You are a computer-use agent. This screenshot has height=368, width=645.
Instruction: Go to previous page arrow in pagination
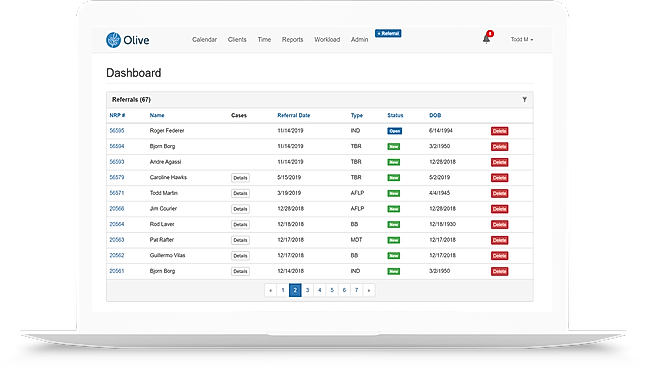[x=270, y=290]
